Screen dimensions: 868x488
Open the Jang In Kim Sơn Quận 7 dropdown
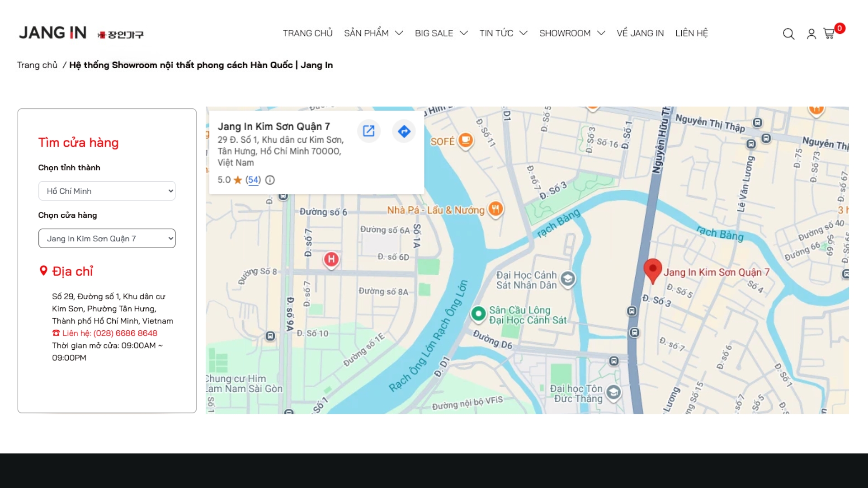click(x=107, y=238)
